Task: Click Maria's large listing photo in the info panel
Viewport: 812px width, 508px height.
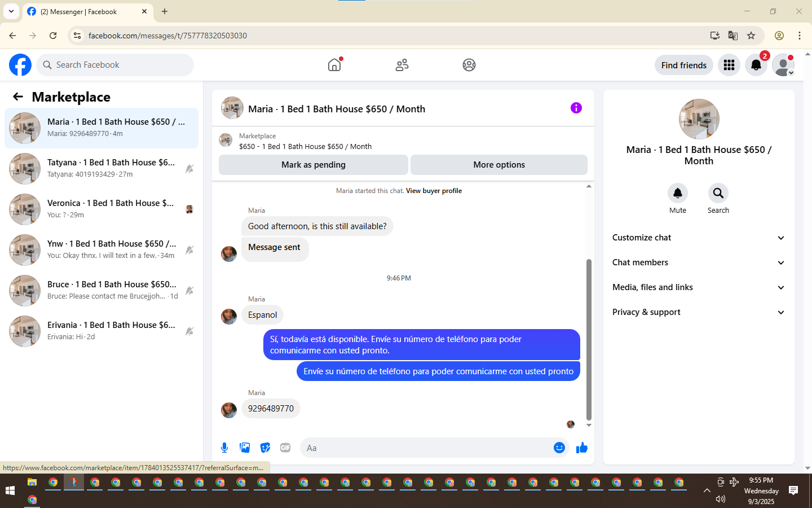Action: [x=699, y=119]
